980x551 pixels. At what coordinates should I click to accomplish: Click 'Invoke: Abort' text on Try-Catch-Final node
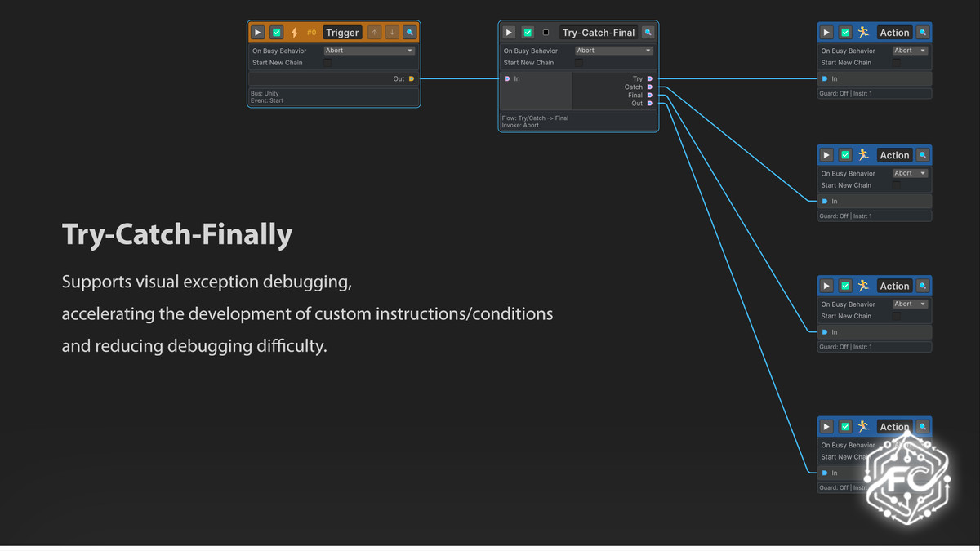pos(520,125)
